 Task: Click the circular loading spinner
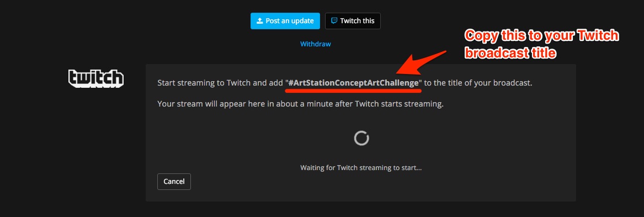pyautogui.click(x=361, y=139)
